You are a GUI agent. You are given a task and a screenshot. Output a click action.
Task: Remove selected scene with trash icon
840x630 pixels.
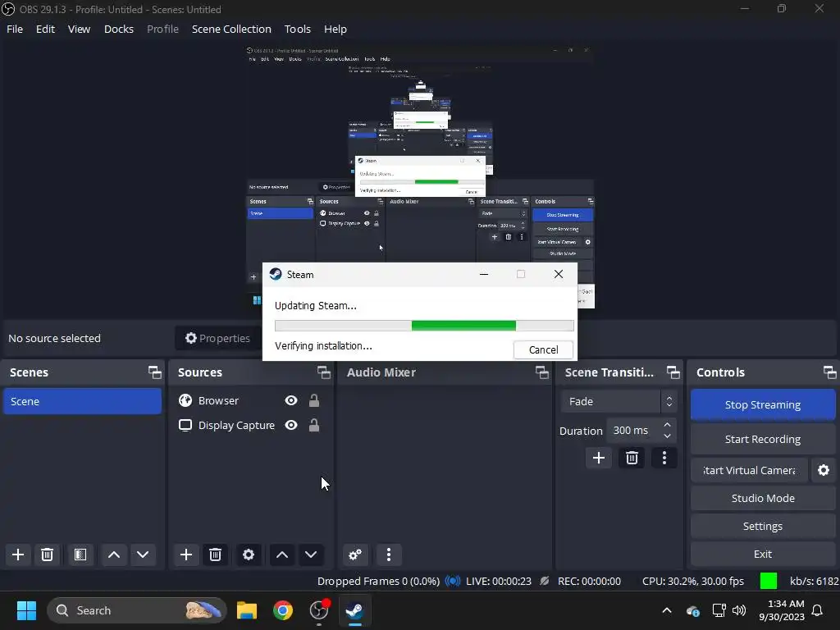[47, 555]
